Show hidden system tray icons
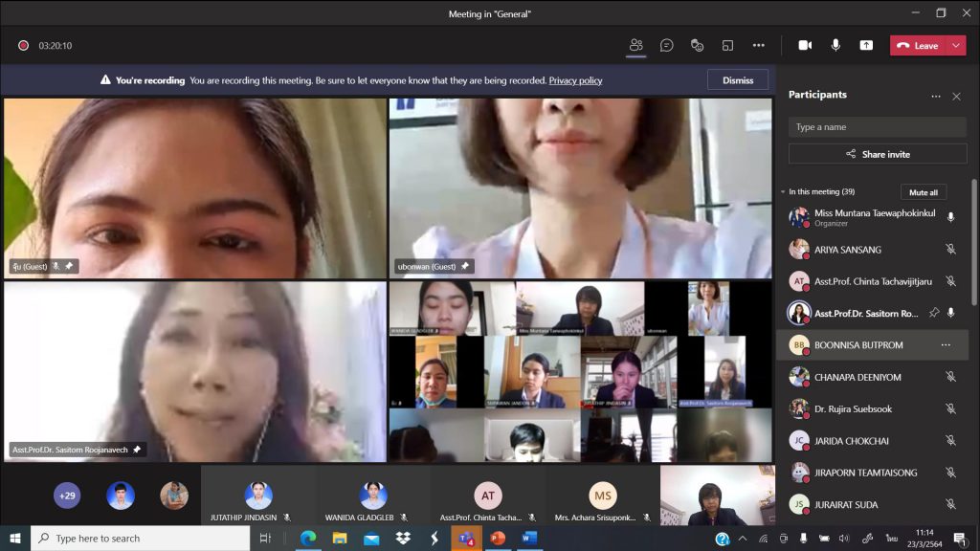The image size is (980, 551). click(x=743, y=538)
